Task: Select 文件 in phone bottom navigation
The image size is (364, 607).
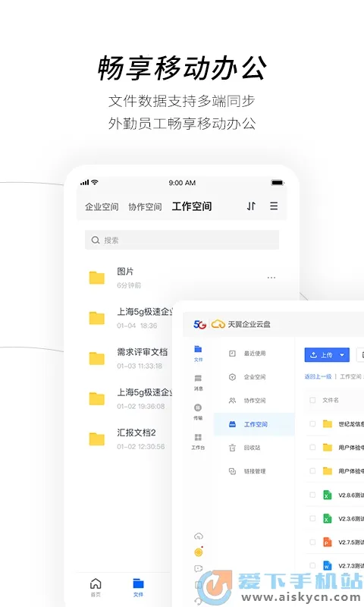Action: 138,587
